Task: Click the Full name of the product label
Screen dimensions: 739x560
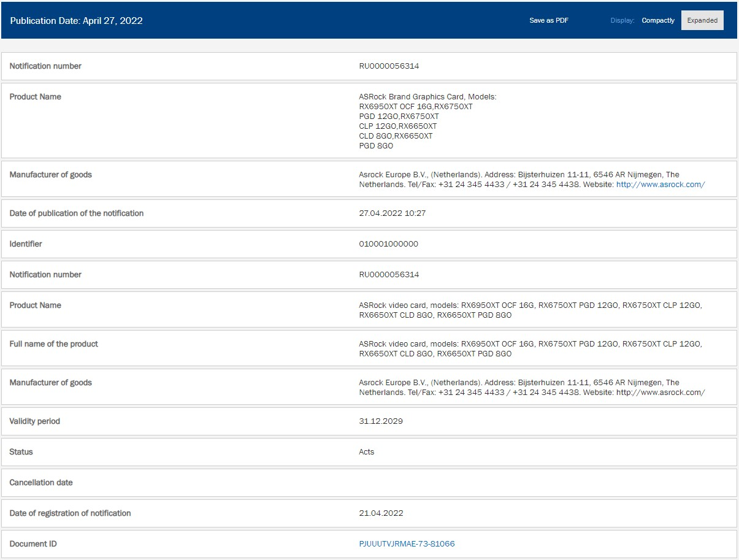Action: pos(53,343)
